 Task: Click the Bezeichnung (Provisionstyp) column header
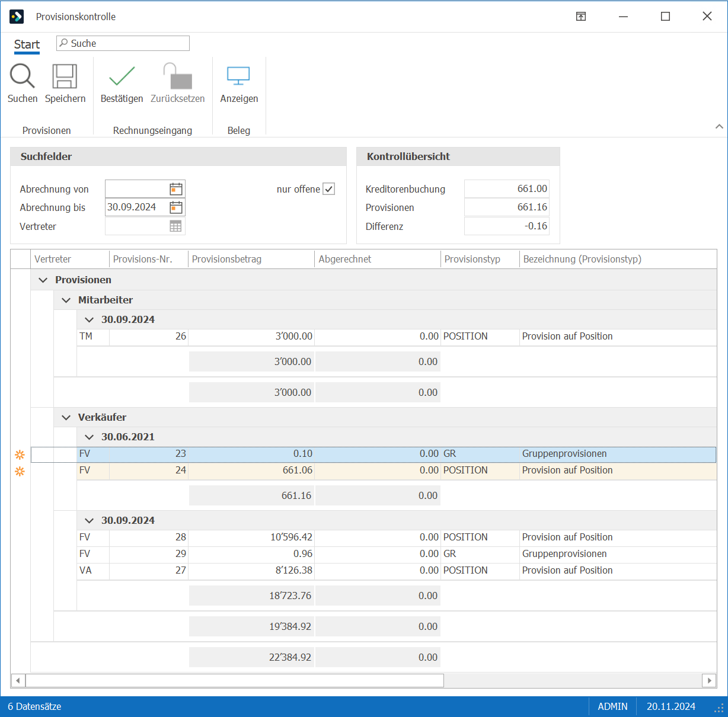[x=618, y=259]
